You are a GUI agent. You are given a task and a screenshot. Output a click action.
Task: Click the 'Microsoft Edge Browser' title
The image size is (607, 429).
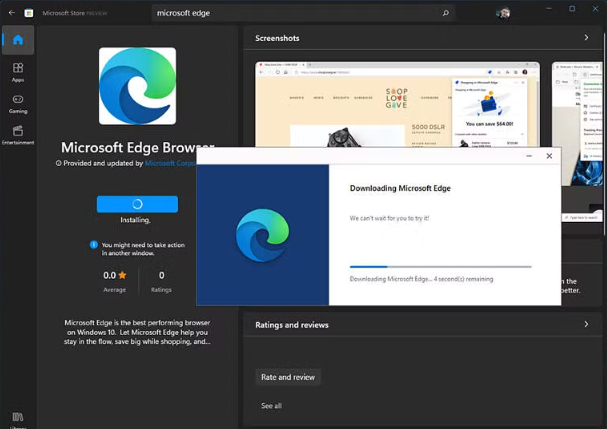tap(137, 148)
